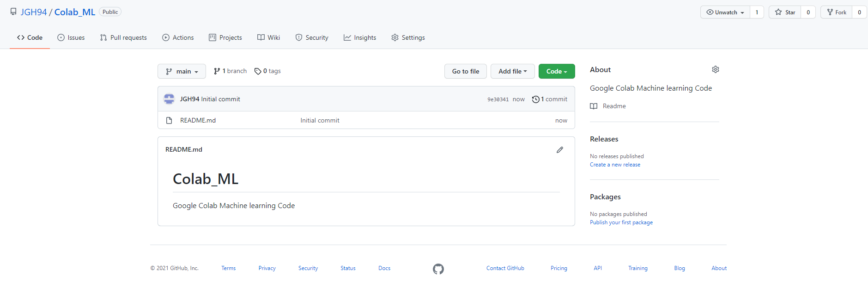The height and width of the screenshot is (283, 868).
Task: Open the repository Security tab
Action: click(x=312, y=37)
